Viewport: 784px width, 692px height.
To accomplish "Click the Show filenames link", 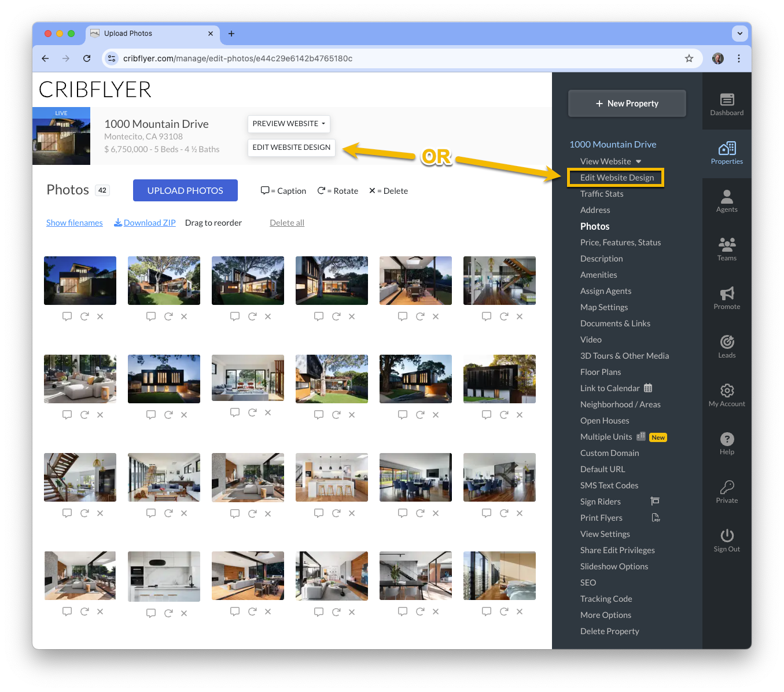I will click(75, 223).
